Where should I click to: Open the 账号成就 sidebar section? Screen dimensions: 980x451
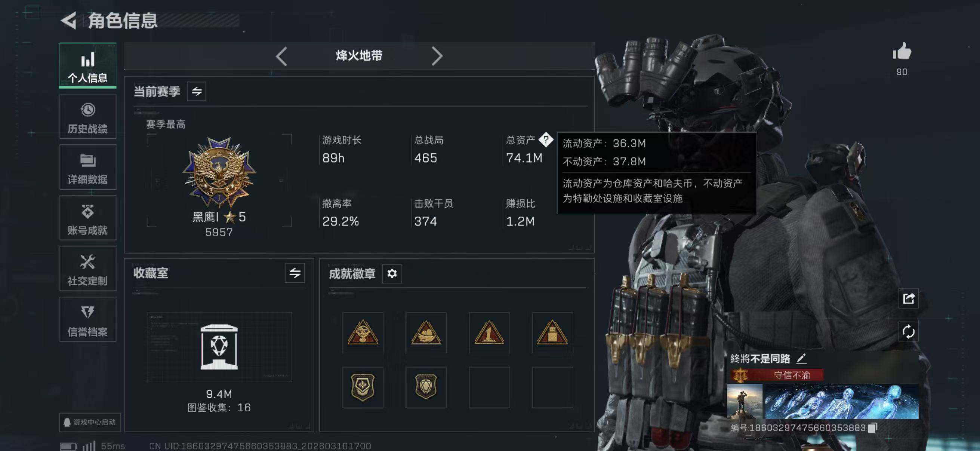(x=88, y=218)
